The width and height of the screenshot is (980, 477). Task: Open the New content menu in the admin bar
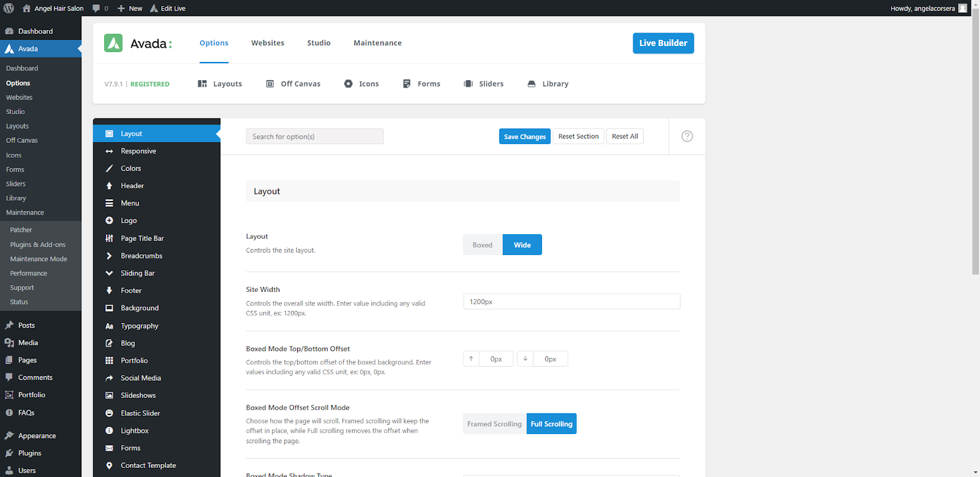[x=130, y=9]
